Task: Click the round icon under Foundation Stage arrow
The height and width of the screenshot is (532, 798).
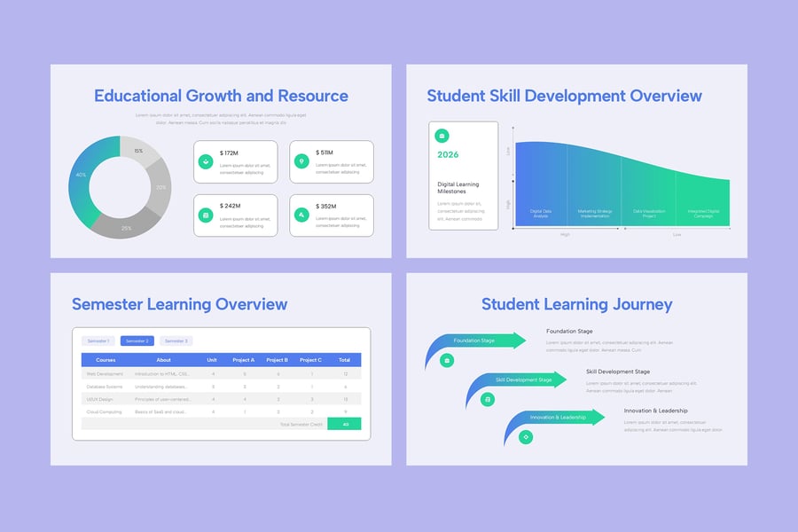Action: pos(447,360)
